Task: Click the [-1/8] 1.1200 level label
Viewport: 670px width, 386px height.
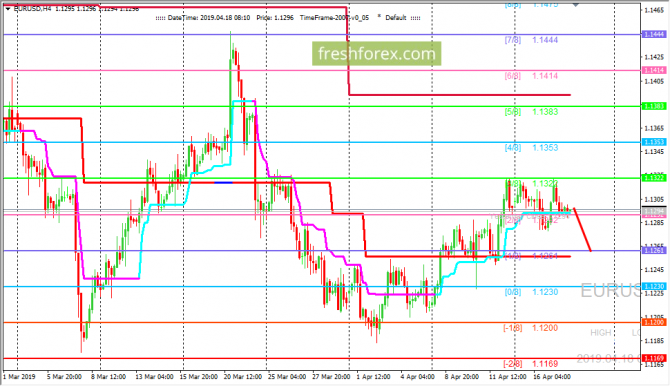Action: tap(530, 328)
